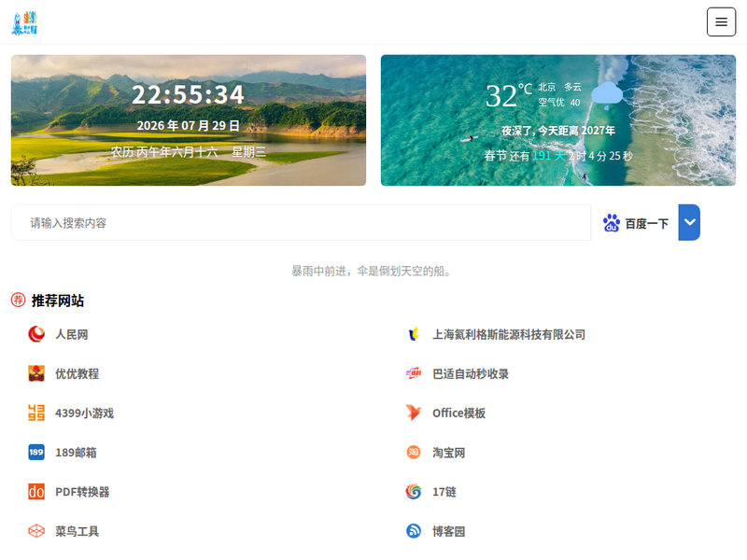Screen dimensions: 747x560
Task: Expand the search engine dropdown arrow
Action: coord(689,222)
